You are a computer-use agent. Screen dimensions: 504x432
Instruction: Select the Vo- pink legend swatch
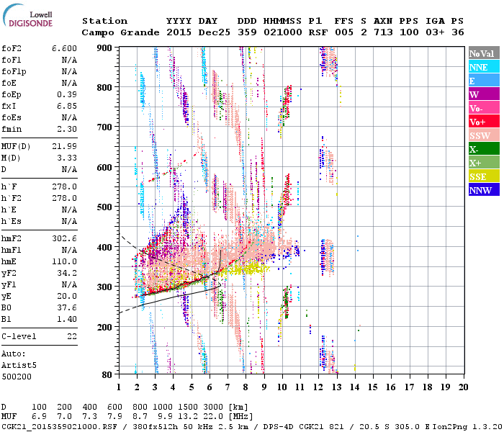coord(484,108)
